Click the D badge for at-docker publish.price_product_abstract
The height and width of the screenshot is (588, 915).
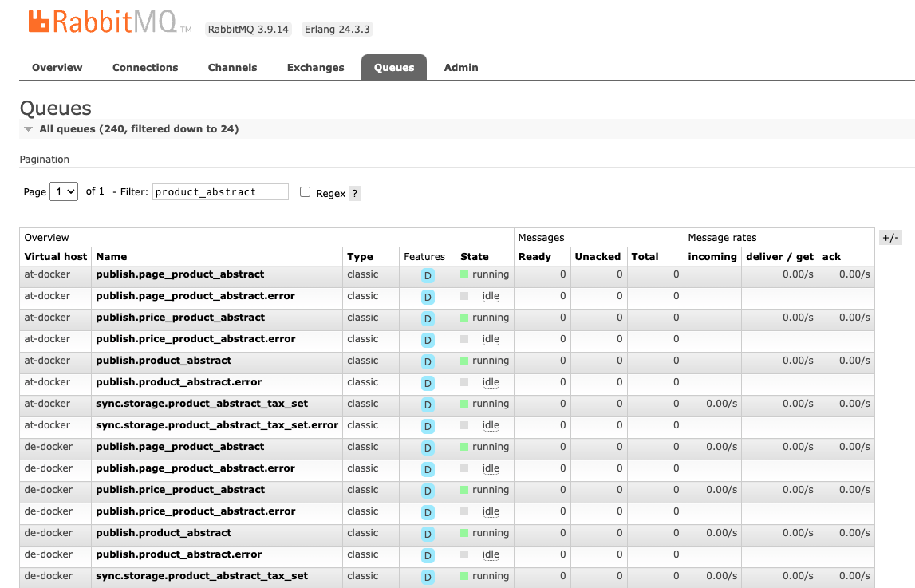(x=428, y=318)
